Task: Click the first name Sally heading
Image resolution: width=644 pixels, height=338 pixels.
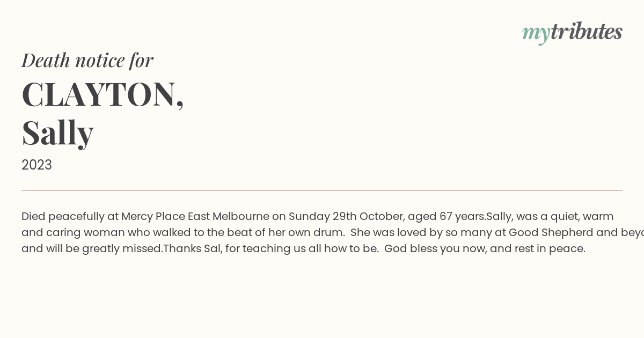Action: [x=57, y=133]
